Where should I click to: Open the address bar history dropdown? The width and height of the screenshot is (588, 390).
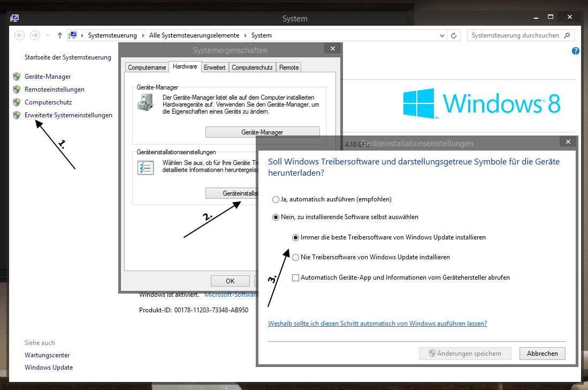pyautogui.click(x=442, y=36)
